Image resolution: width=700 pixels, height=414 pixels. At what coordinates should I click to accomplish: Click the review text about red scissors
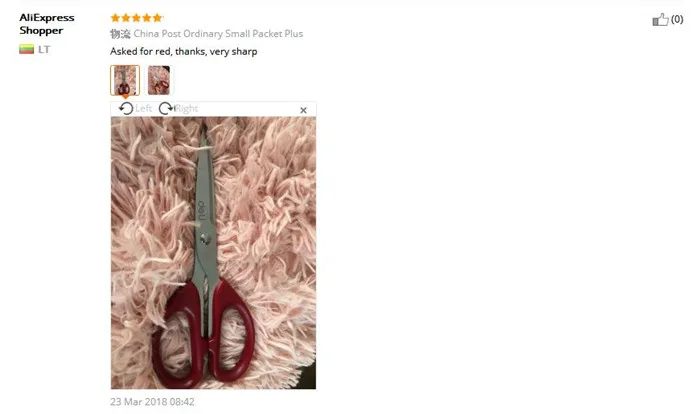183,52
